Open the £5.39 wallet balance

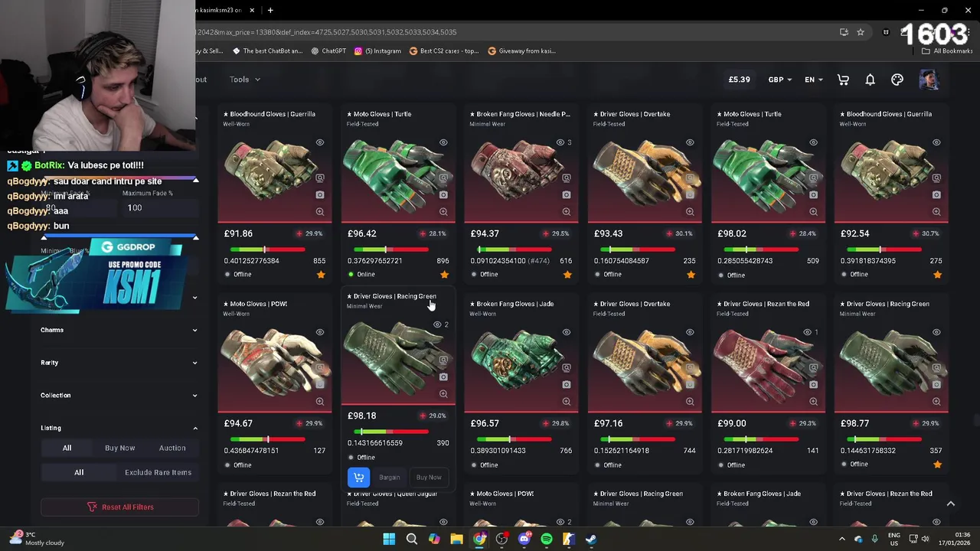coord(739,80)
